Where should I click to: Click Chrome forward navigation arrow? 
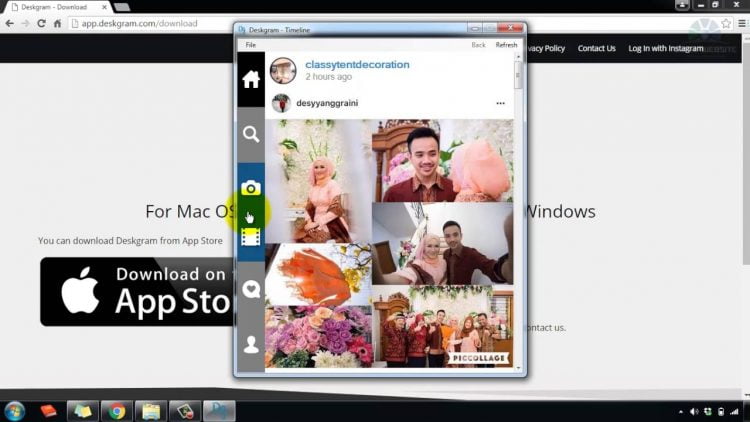25,23
